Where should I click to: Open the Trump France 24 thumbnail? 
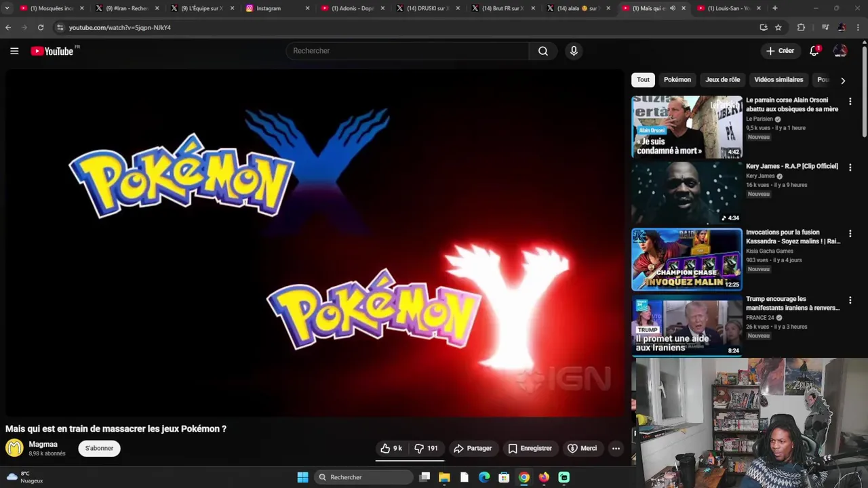(x=686, y=326)
